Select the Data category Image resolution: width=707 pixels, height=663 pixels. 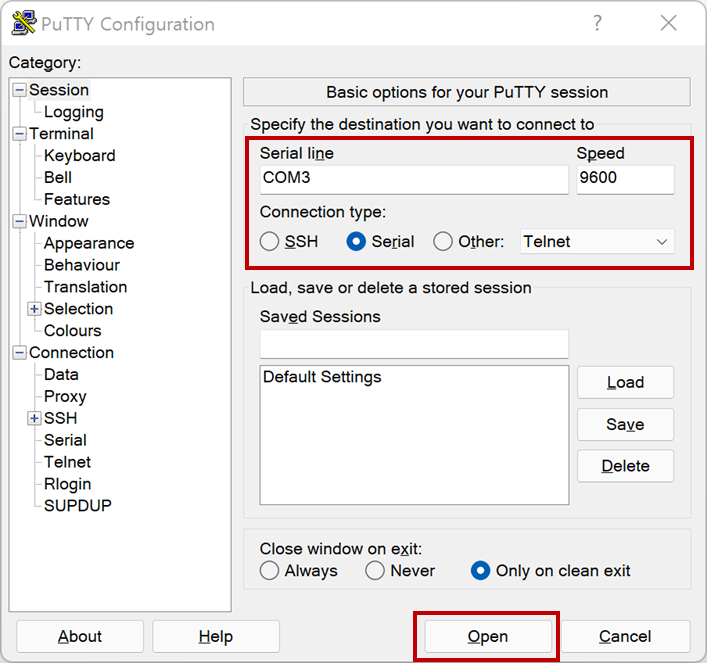point(61,374)
